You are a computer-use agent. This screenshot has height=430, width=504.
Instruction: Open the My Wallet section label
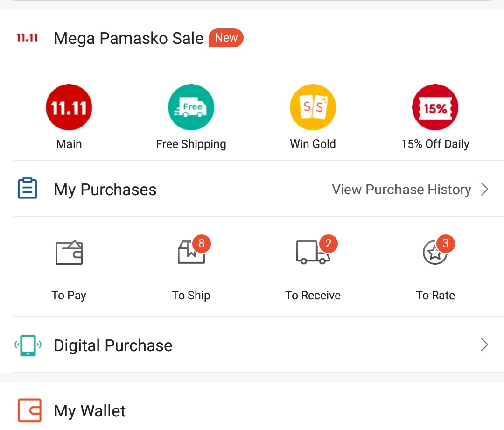tap(90, 411)
